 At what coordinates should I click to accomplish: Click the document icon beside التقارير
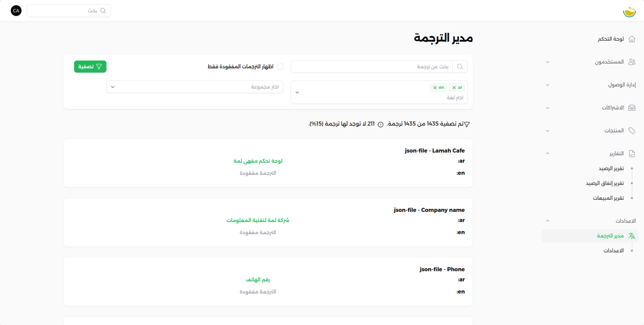[x=632, y=153]
